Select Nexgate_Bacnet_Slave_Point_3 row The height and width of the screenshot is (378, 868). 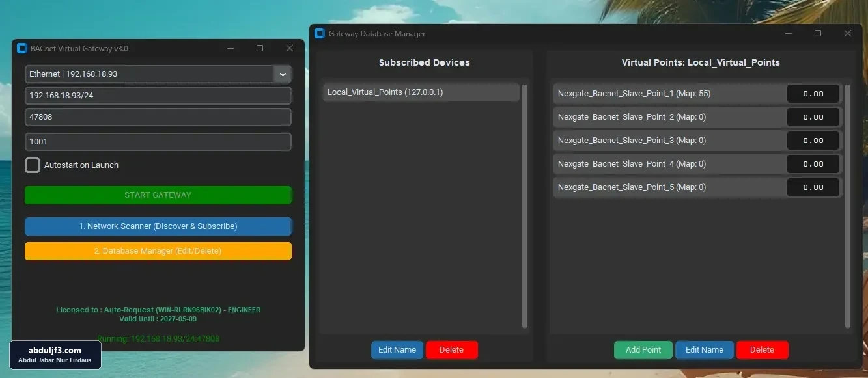(x=669, y=141)
